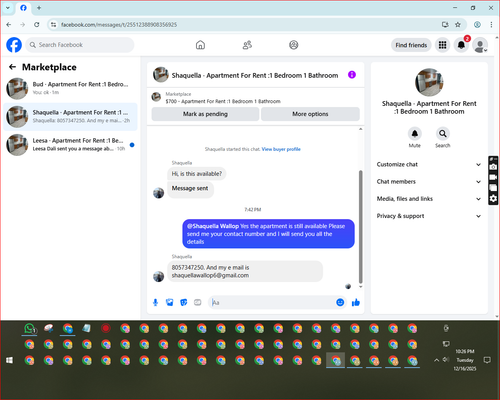Click the "Hi, is this available?" message

point(197,174)
